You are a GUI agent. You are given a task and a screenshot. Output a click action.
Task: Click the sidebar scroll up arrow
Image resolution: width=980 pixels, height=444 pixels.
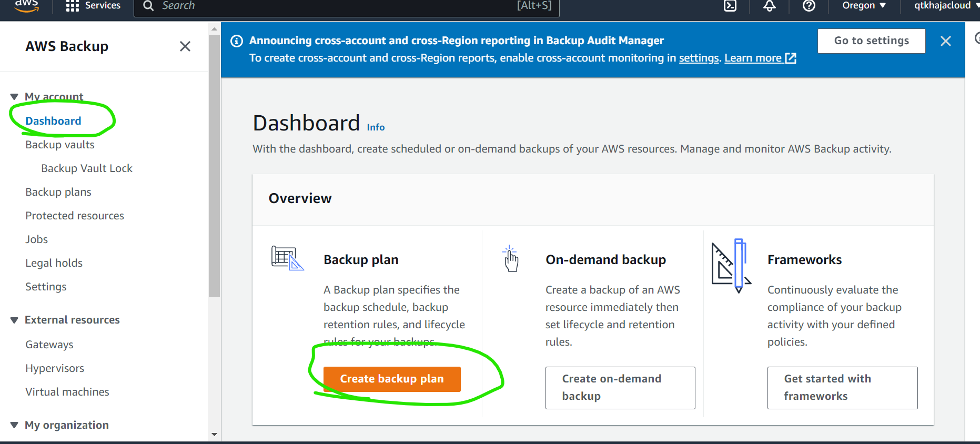tap(214, 28)
